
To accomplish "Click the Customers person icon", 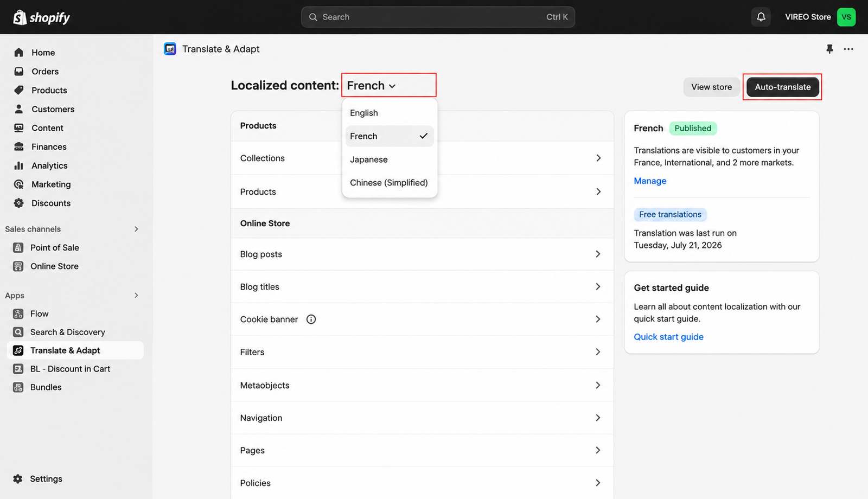I will (x=19, y=109).
